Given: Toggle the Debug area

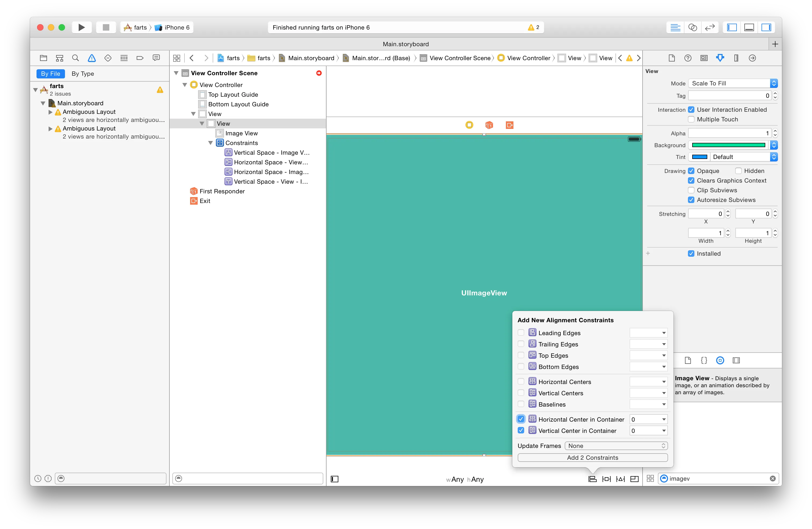Looking at the screenshot, I should click(x=749, y=27).
